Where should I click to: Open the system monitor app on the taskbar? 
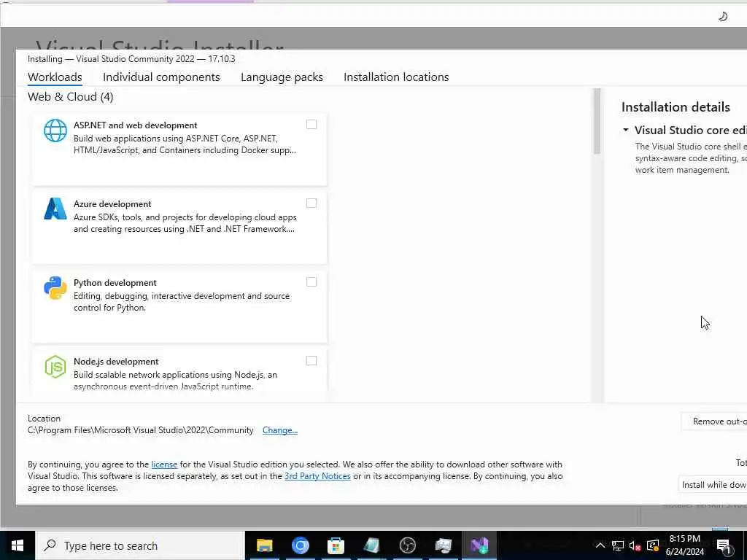click(443, 545)
